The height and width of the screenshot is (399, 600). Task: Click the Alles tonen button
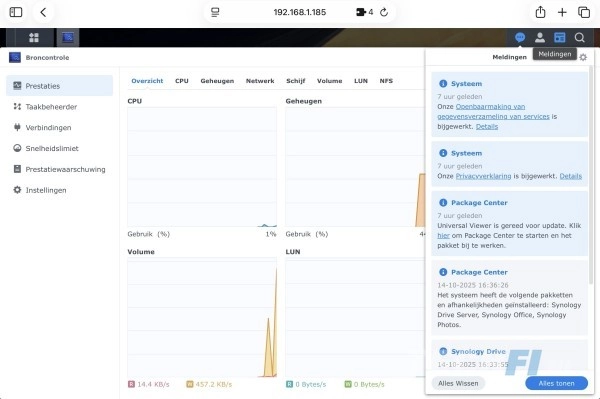tap(556, 383)
